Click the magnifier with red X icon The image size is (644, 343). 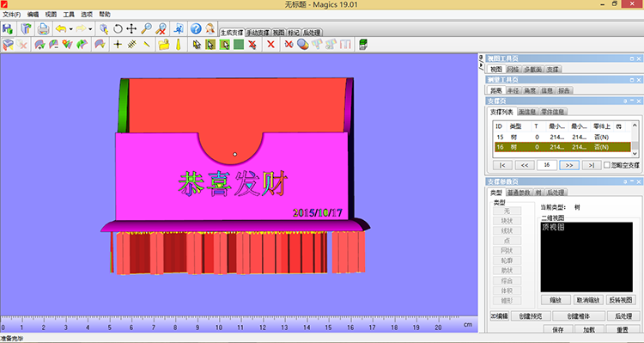click(x=161, y=28)
